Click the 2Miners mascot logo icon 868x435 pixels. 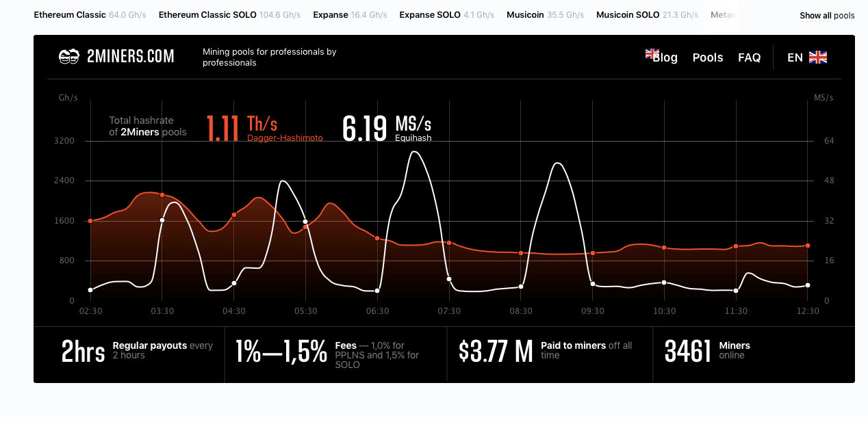[69, 57]
